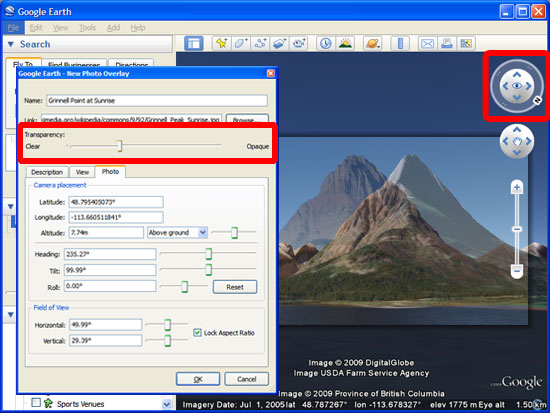Screen dimensions: 550x413
Task: Cancel the New Photo Overlay dialog
Action: [247, 379]
